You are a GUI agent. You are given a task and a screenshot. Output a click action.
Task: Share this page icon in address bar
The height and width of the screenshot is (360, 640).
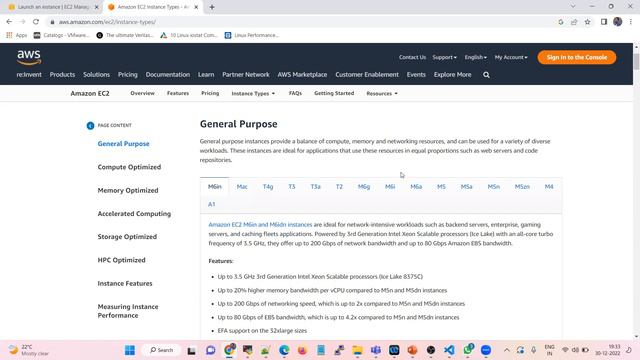click(574, 22)
